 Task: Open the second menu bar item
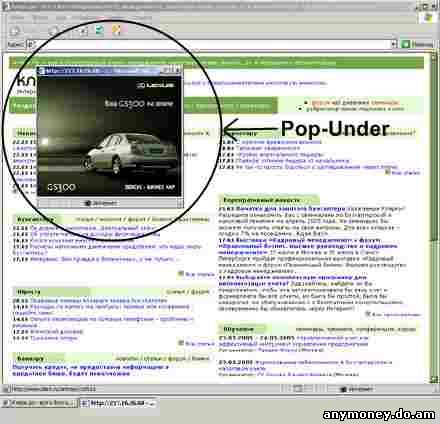[x=40, y=17]
